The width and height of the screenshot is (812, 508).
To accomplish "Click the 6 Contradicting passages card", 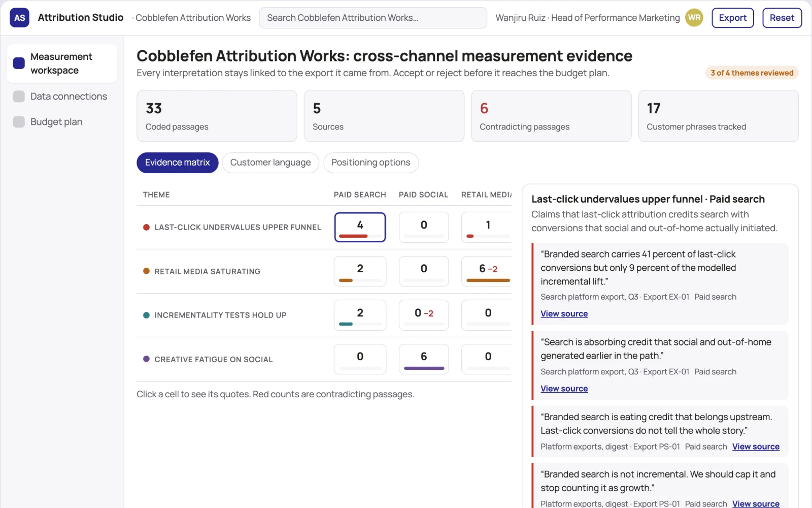I will 551,116.
